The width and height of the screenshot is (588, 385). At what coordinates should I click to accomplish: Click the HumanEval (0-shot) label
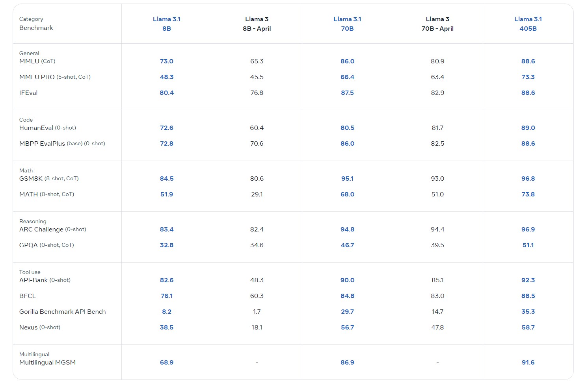click(47, 128)
